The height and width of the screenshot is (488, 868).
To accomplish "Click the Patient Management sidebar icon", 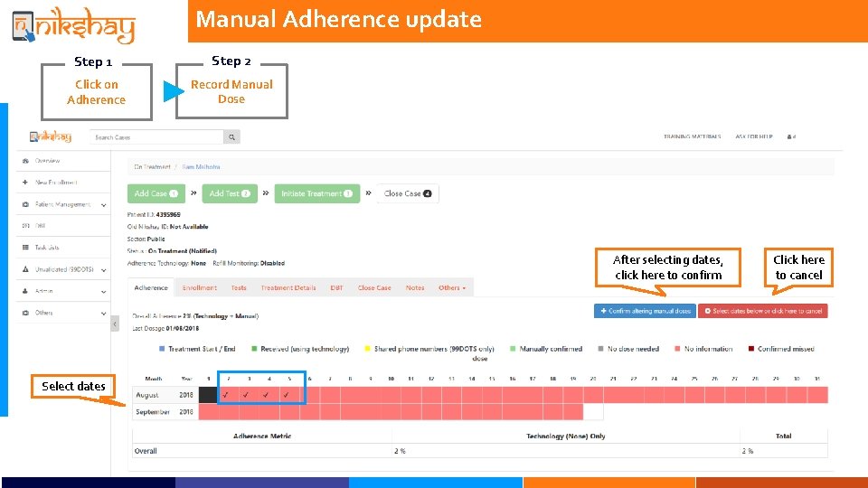I will coord(25,204).
